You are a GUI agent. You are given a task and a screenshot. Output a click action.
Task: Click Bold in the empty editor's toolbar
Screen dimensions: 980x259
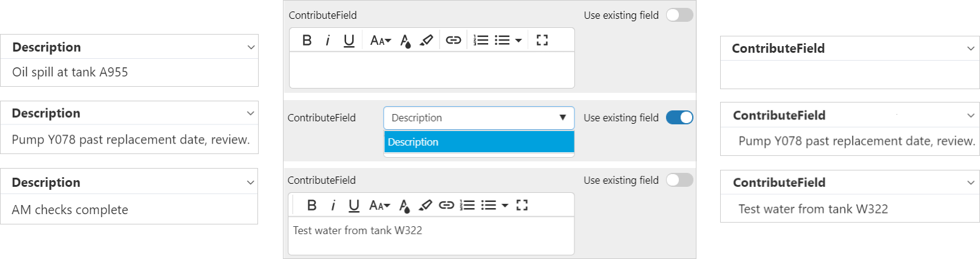click(307, 40)
